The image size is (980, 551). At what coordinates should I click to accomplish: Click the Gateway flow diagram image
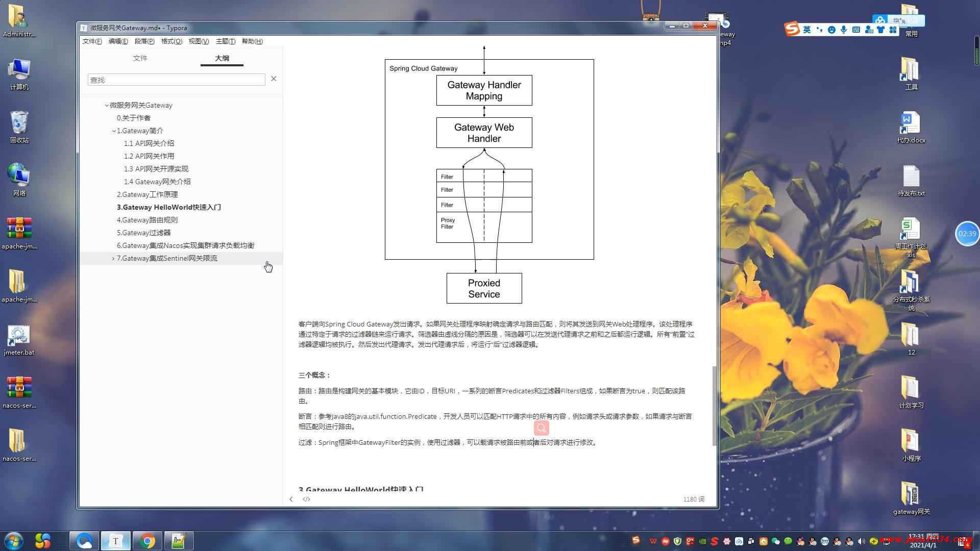tap(489, 174)
